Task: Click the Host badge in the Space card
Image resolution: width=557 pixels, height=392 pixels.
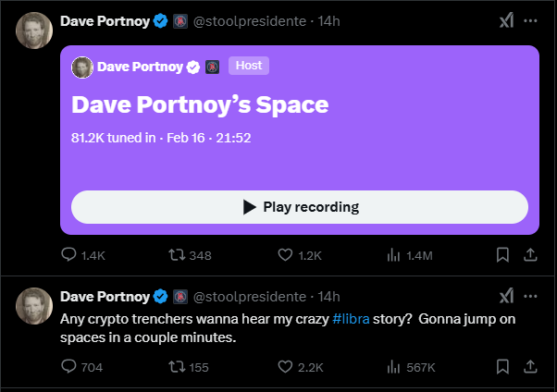Action: [x=249, y=66]
